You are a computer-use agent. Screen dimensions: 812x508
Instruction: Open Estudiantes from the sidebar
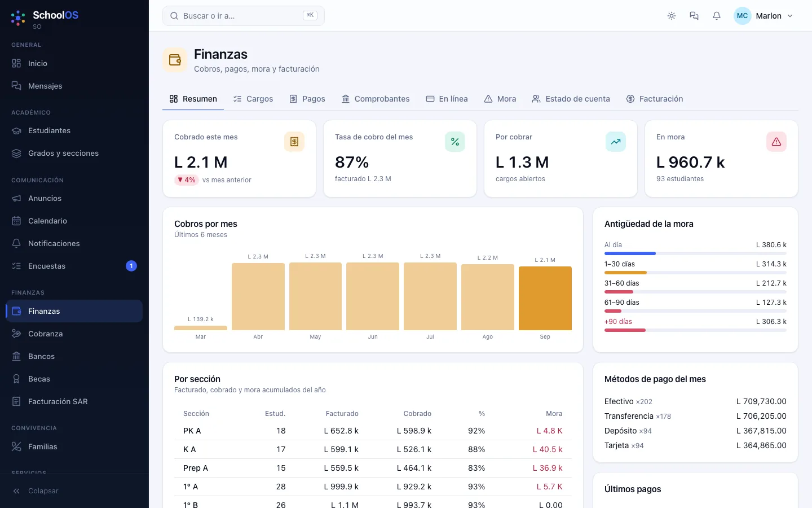pyautogui.click(x=74, y=130)
